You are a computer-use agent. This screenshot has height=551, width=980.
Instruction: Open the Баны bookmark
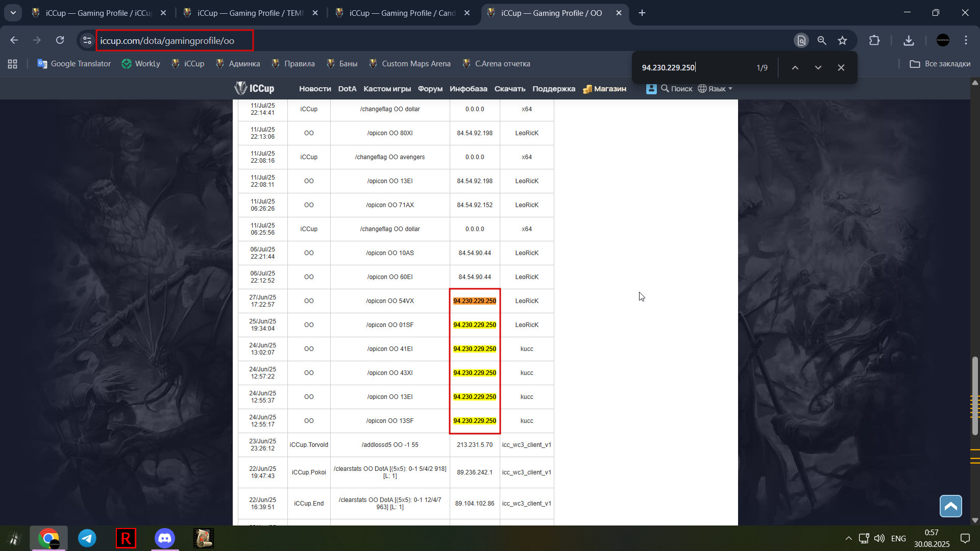(342, 64)
